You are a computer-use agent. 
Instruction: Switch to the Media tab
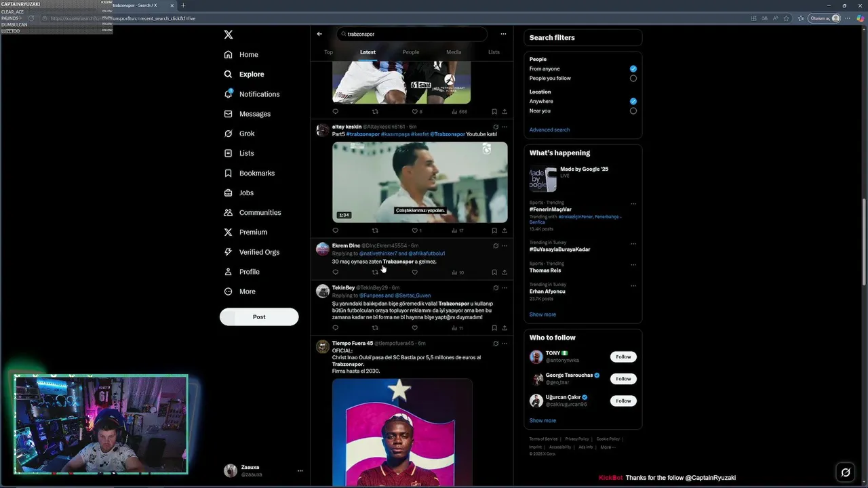(x=454, y=52)
